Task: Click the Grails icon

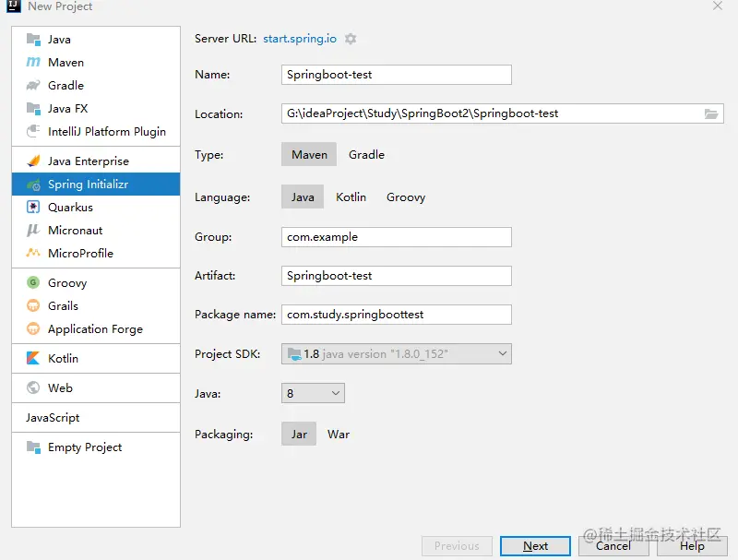Action: [x=33, y=306]
